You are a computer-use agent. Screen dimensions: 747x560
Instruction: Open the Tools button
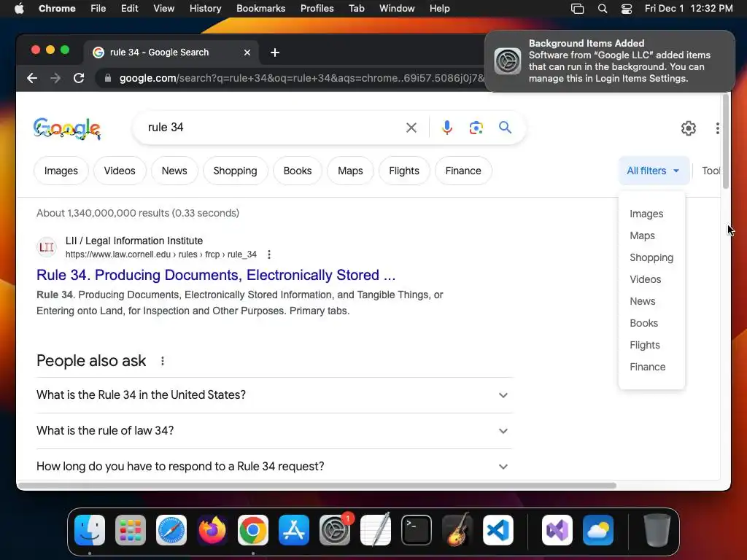(x=711, y=171)
